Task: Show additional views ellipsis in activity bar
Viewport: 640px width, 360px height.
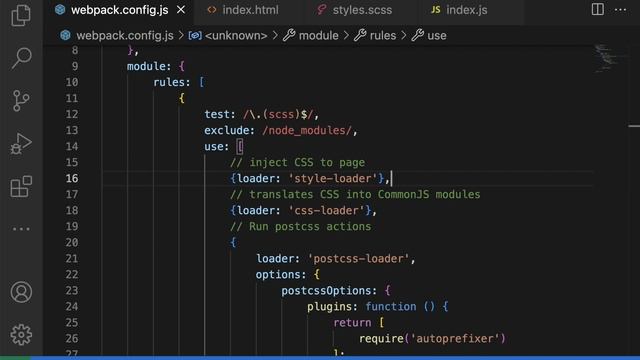Action: pos(21,229)
